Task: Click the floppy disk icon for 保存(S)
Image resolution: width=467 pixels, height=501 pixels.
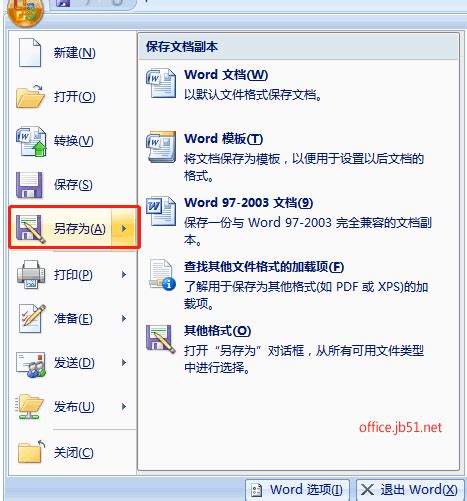Action: (x=29, y=185)
